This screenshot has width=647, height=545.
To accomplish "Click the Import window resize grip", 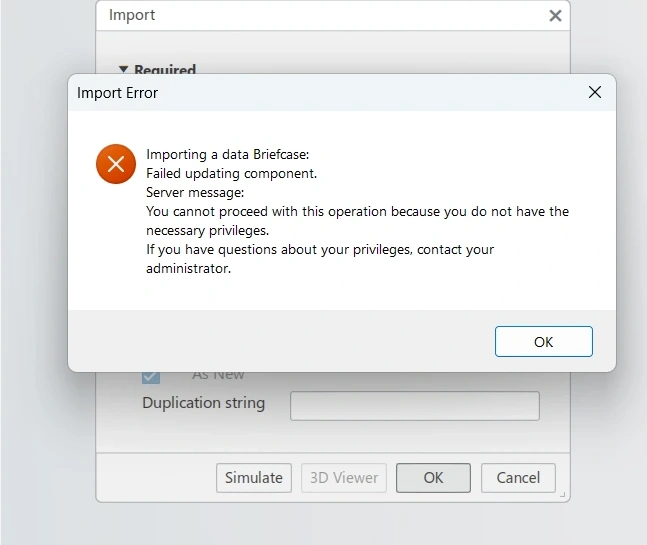I will tap(562, 495).
